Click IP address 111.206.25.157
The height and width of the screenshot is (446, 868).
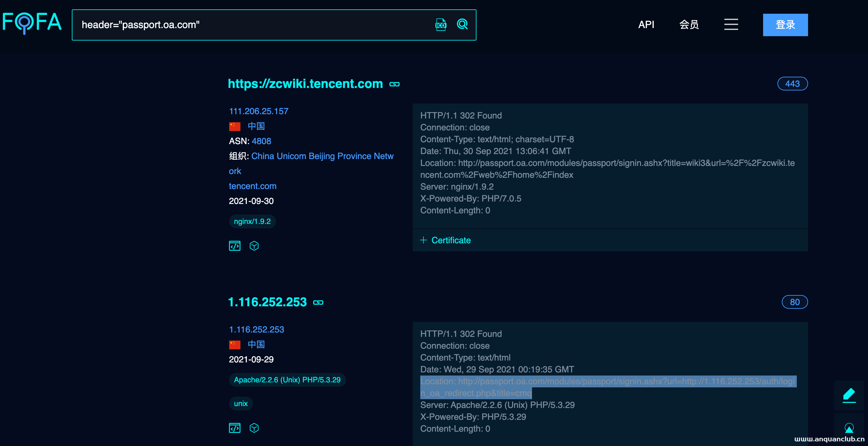pos(259,111)
